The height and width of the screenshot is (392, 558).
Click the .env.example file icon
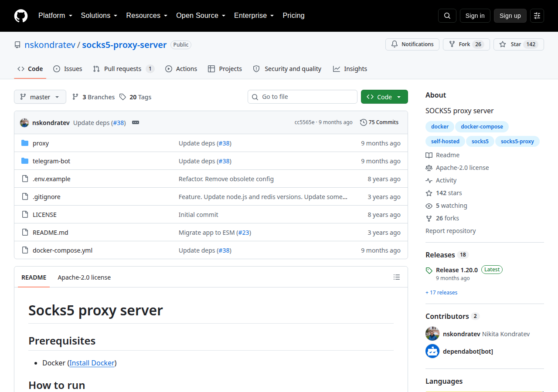pyautogui.click(x=25, y=179)
